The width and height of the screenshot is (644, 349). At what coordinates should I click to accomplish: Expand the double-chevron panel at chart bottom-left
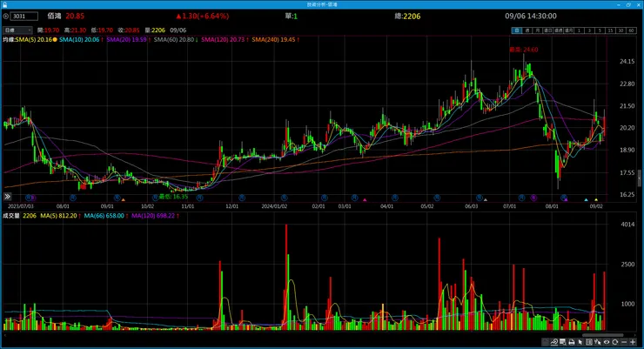pos(7,197)
